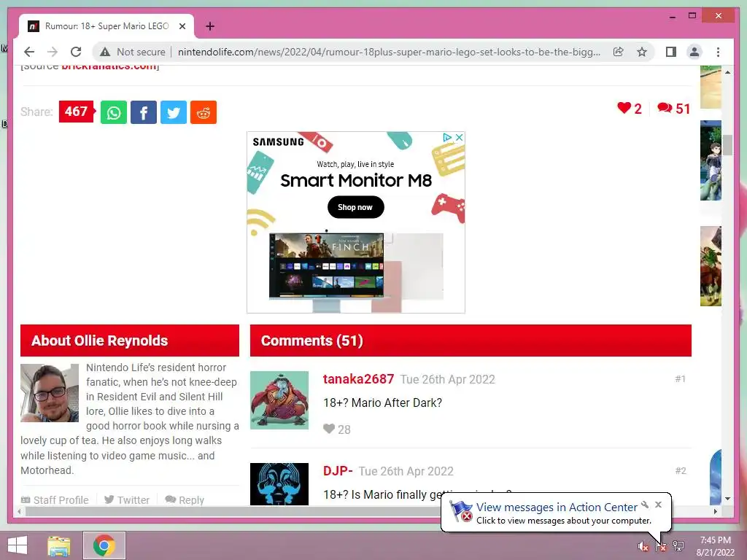The image size is (747, 560).
Task: Click the Shop now button in Samsung ad
Action: coord(355,207)
